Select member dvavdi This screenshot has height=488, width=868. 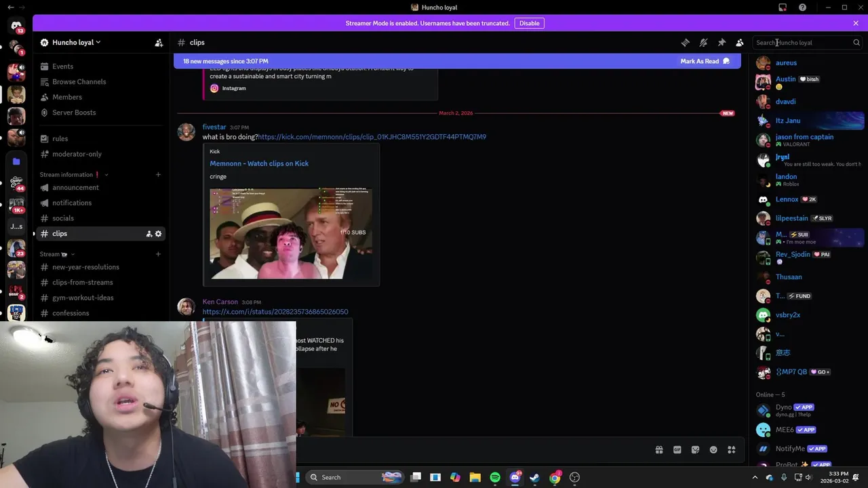pos(808,102)
